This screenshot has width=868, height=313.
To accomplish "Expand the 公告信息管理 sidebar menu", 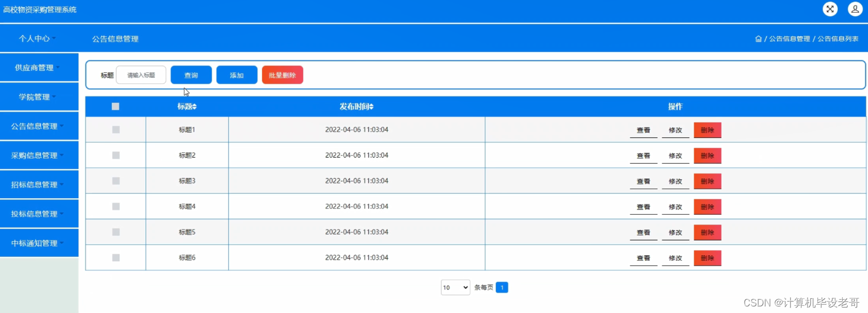I will coord(39,126).
